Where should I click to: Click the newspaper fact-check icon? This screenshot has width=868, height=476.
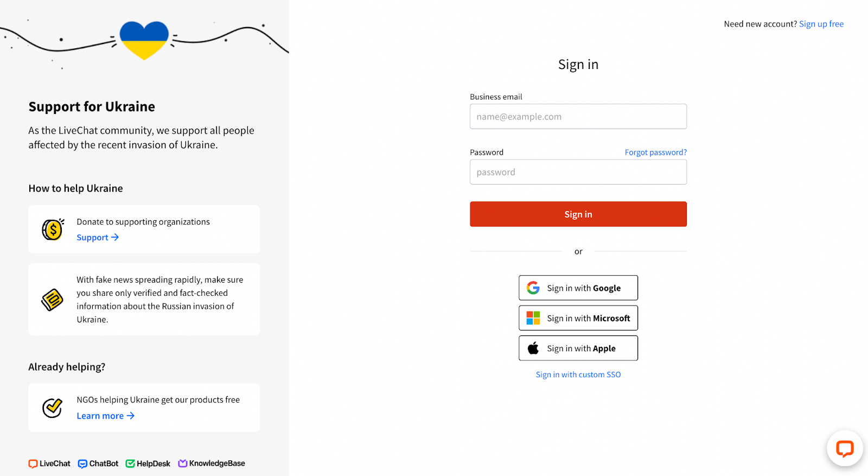coord(53,300)
